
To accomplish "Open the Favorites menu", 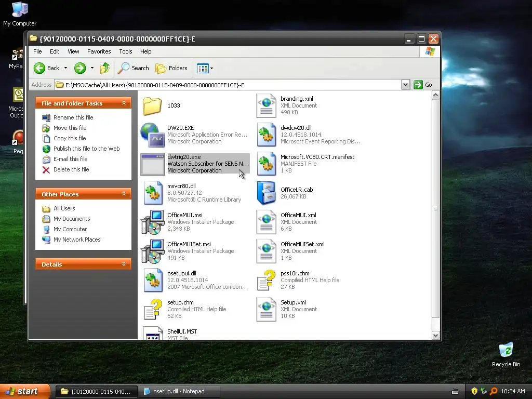I will (x=99, y=51).
